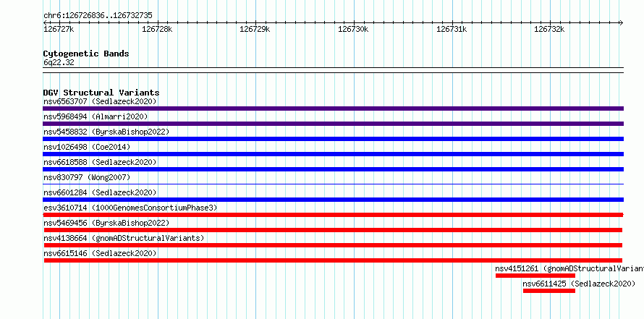Image resolution: width=644 pixels, height=319 pixels.
Task: Select the red bar under nsv5469456
Action: pyautogui.click(x=333, y=230)
